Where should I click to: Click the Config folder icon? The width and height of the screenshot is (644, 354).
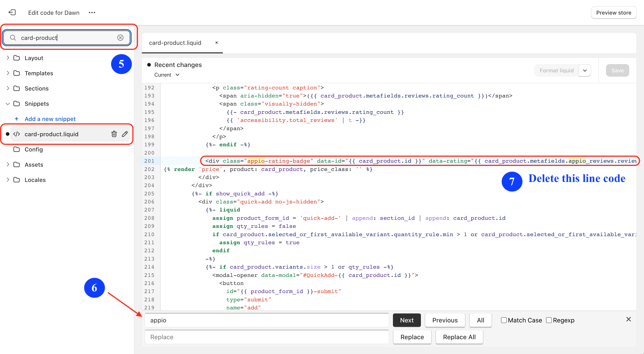pyautogui.click(x=17, y=149)
